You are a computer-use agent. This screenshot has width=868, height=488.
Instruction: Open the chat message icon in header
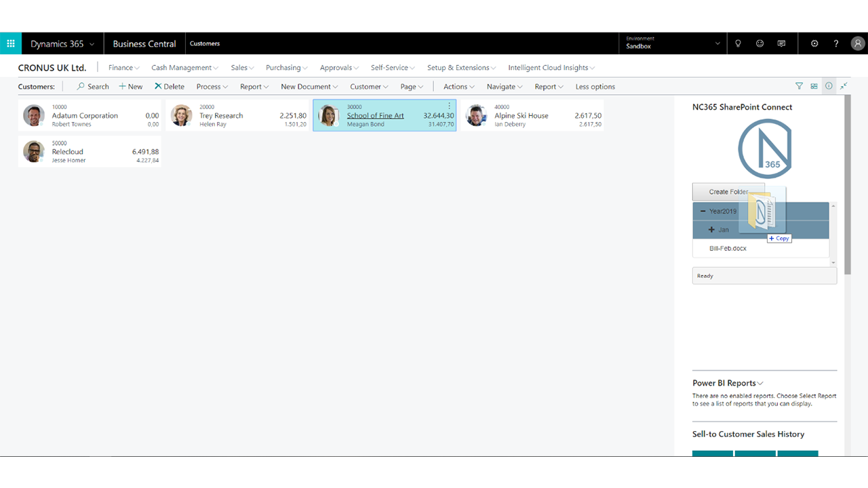pyautogui.click(x=781, y=43)
